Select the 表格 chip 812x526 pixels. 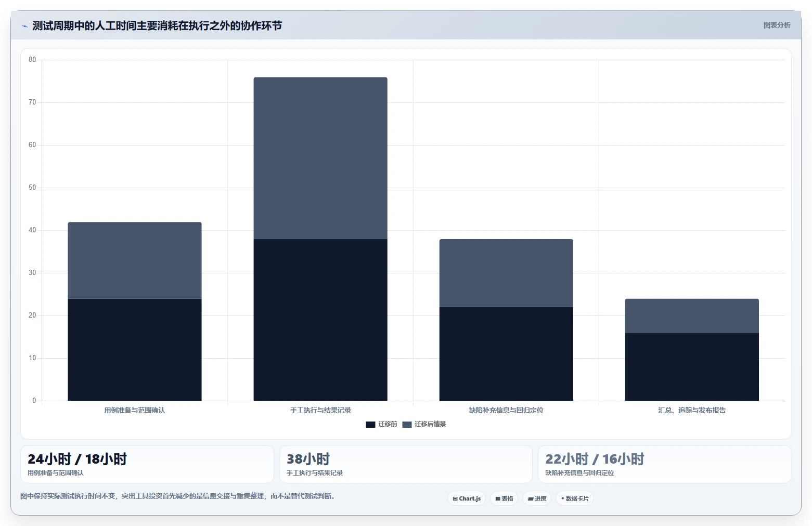504,498
